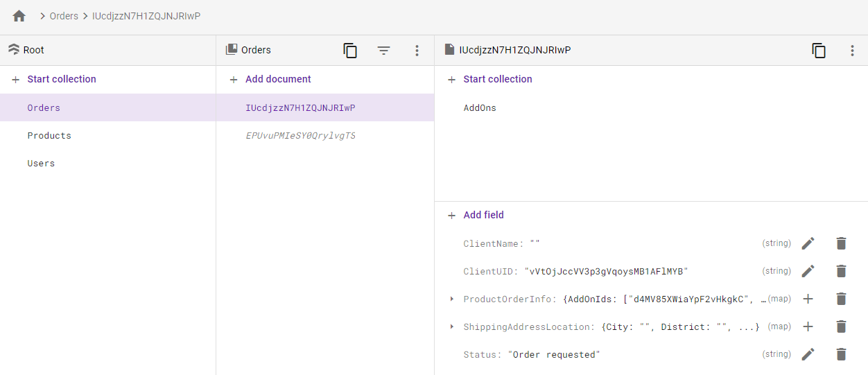The height and width of the screenshot is (375, 868).
Task: Copy the document path icon
Action: pos(819,51)
